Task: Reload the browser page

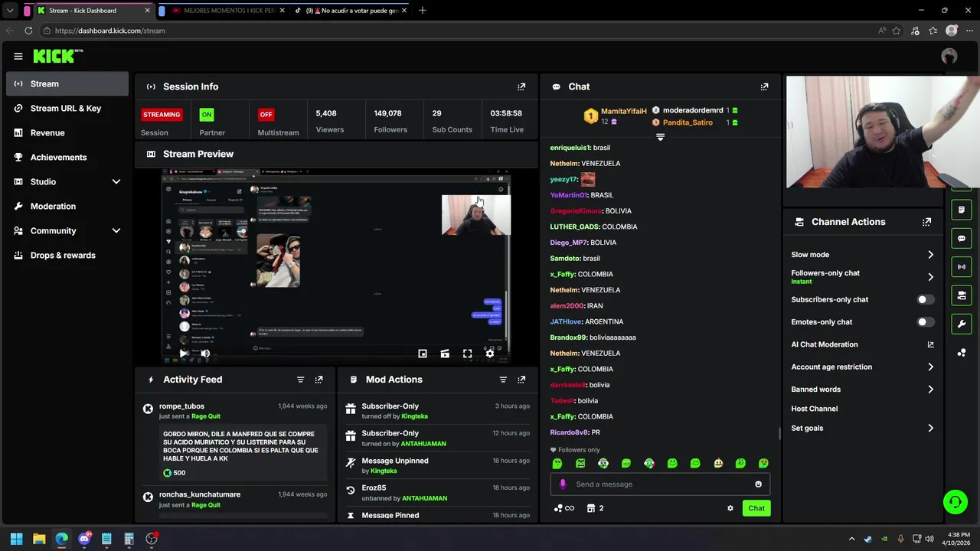Action: pyautogui.click(x=28, y=31)
